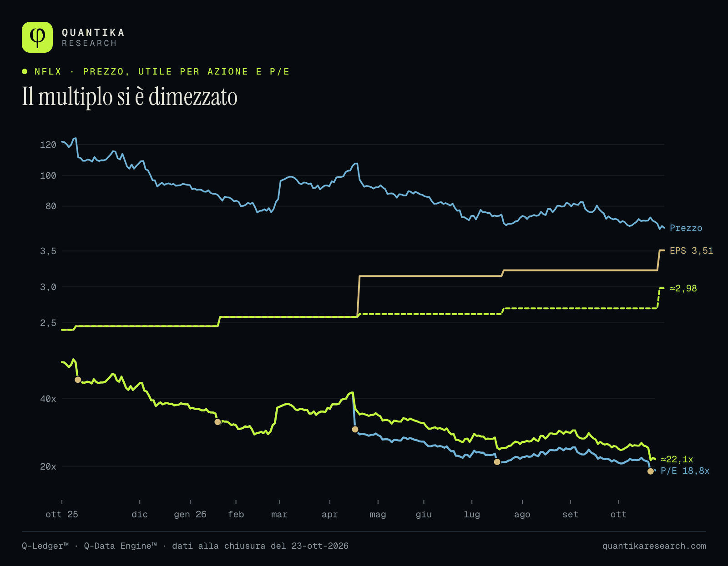
Task: Click the last earnings marker dot by P/E 18,8x
Action: (651, 471)
